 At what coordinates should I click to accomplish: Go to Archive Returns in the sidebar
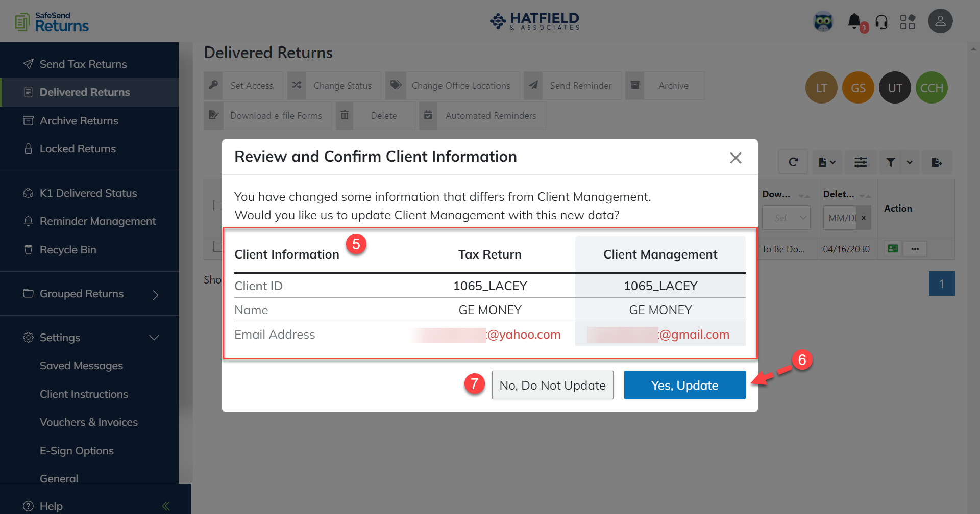[x=79, y=121]
